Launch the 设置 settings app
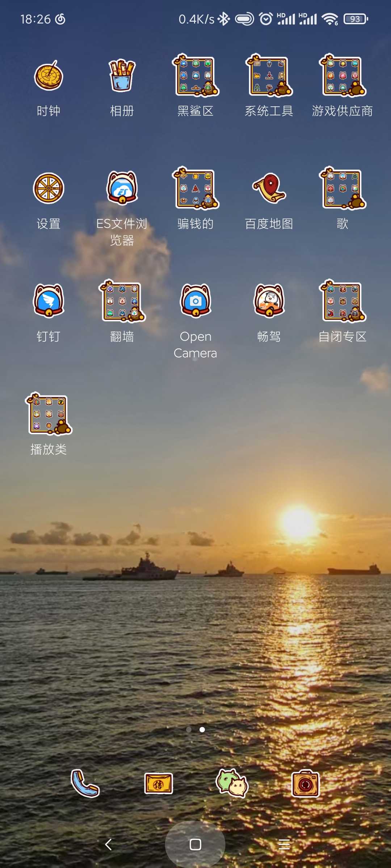The width and height of the screenshot is (391, 868). click(x=49, y=188)
